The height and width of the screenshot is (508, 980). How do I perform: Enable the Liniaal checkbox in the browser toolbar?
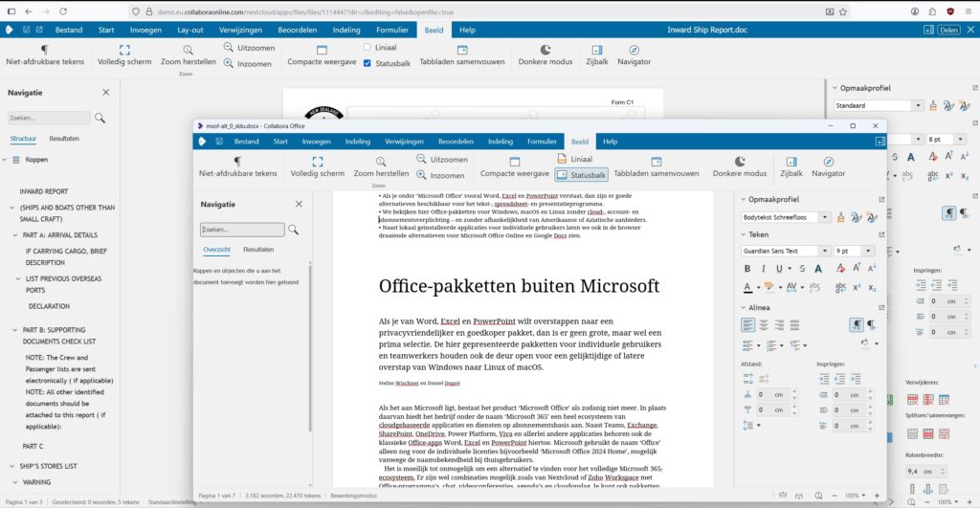point(368,47)
